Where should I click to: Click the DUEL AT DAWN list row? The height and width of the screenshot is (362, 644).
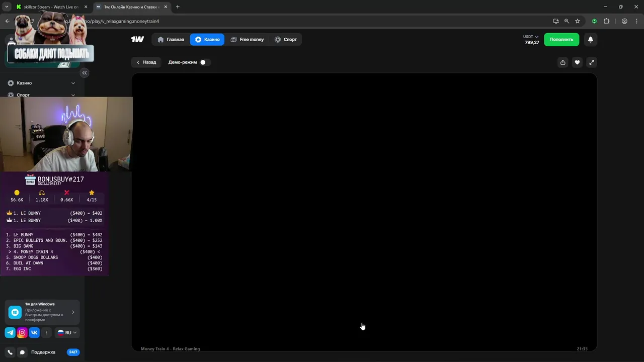point(54,263)
